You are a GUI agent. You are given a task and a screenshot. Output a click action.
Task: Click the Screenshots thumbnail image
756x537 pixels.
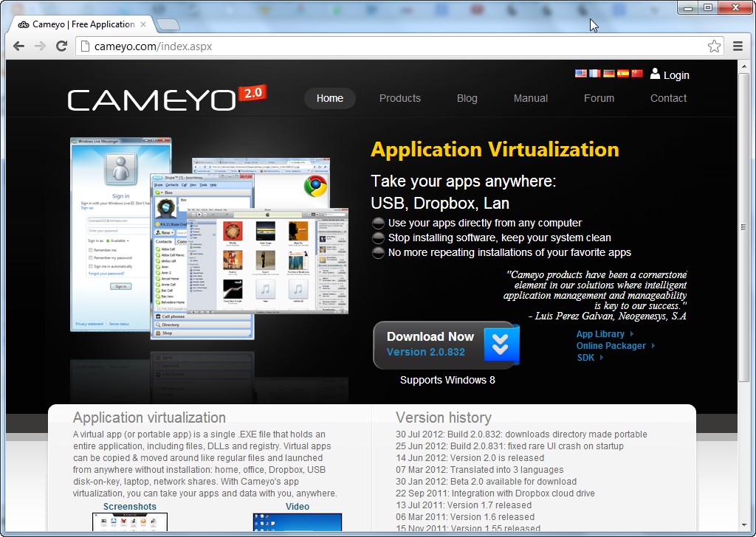(x=130, y=522)
